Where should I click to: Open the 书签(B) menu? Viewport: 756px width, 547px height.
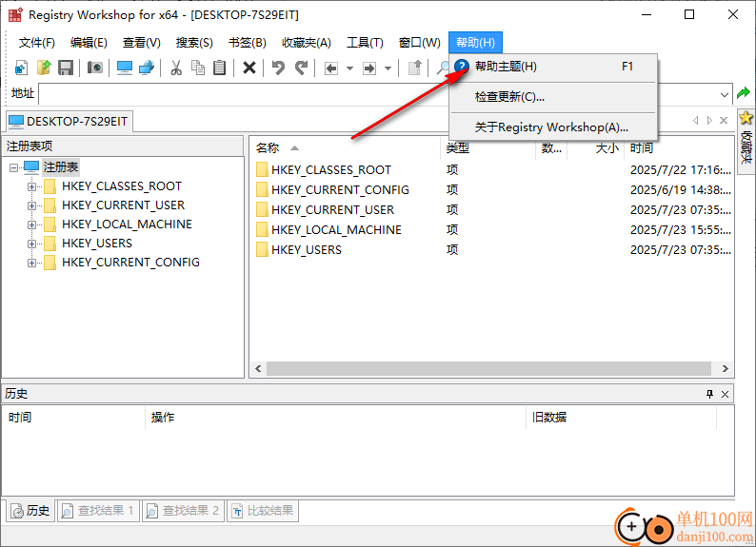(x=248, y=43)
